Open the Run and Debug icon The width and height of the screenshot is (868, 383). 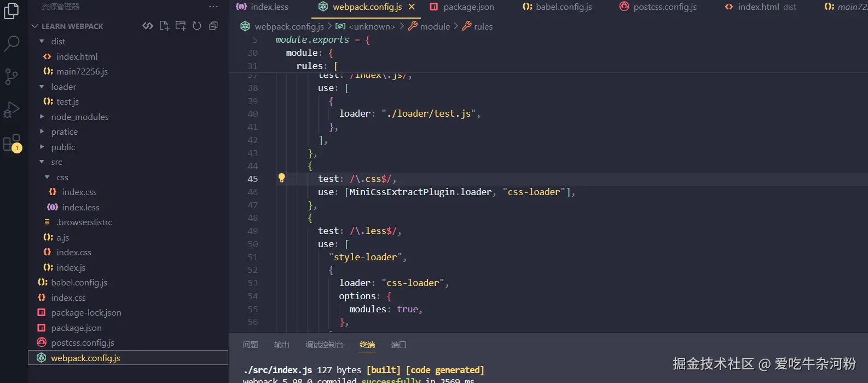tap(11, 110)
